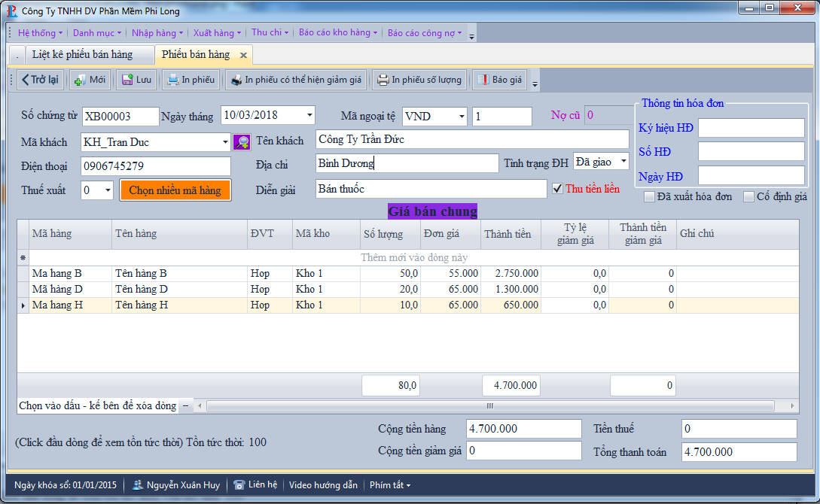Click the Tên khách field Công Ty Trần Đức
The height and width of the screenshot is (504, 820).
[472, 139]
